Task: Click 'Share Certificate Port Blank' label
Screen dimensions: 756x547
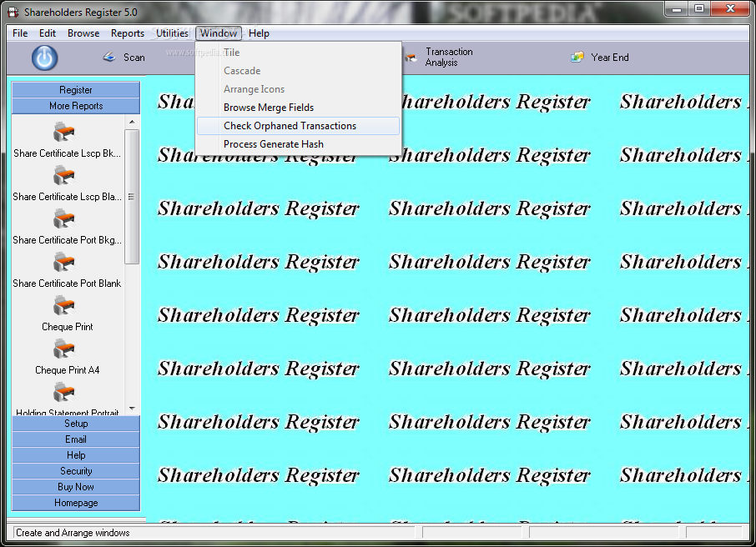Action: click(67, 284)
